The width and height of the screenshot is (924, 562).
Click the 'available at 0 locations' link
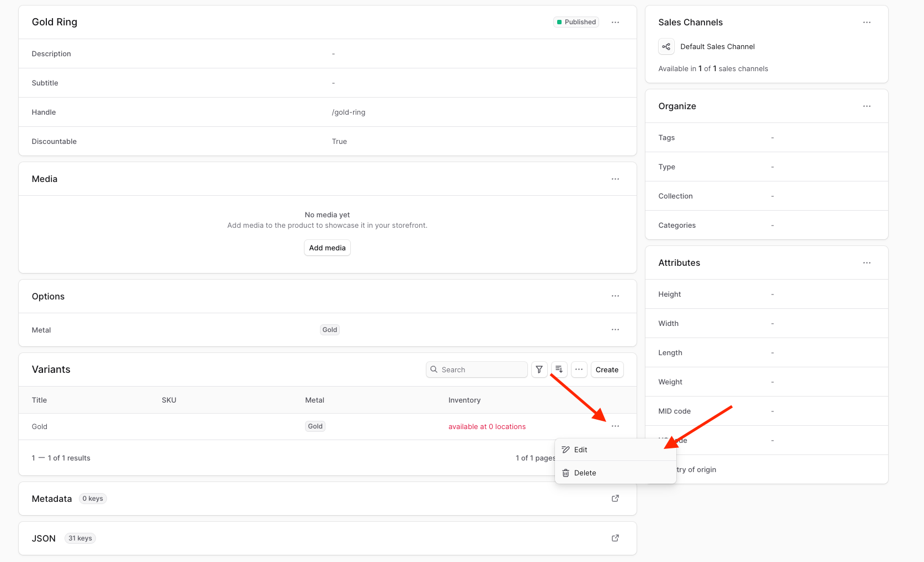coord(487,426)
